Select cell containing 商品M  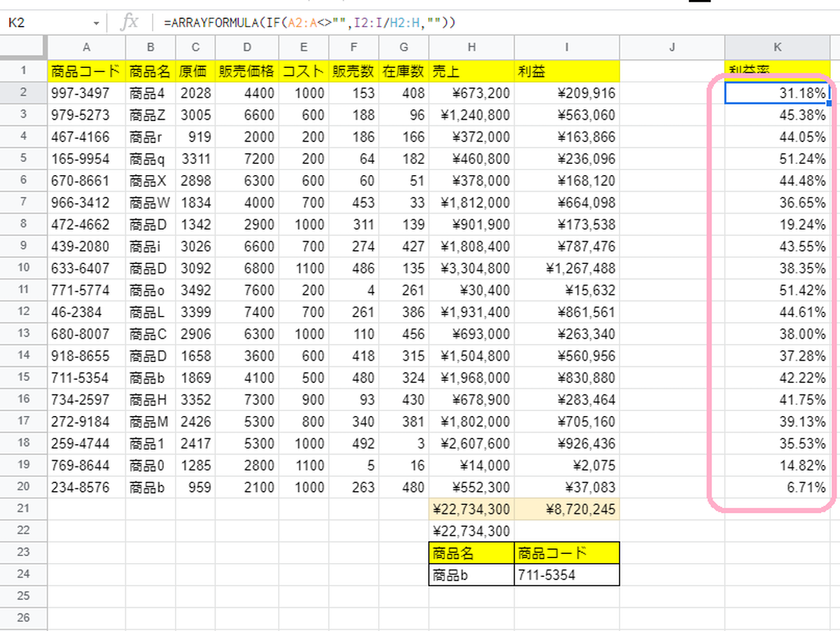150,422
